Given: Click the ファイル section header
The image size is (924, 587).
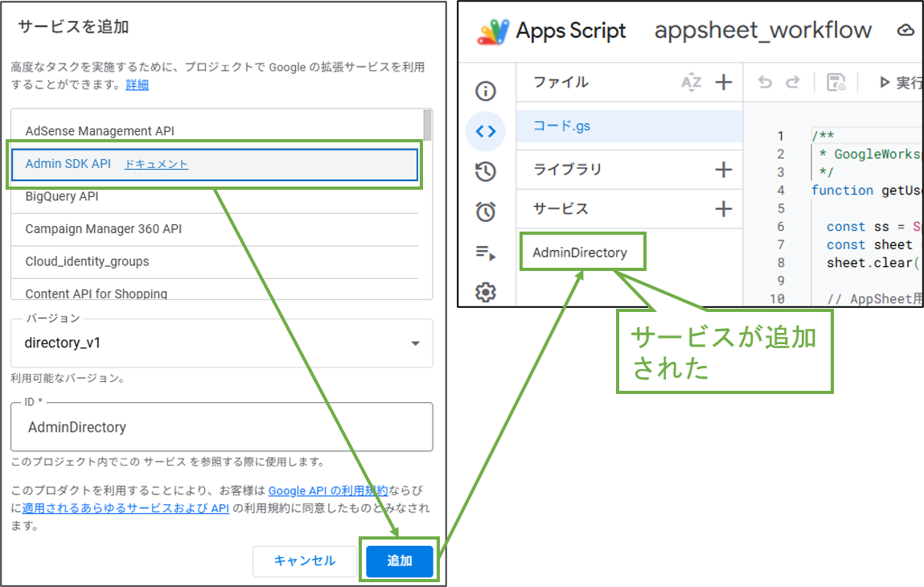Looking at the screenshot, I should (x=561, y=82).
